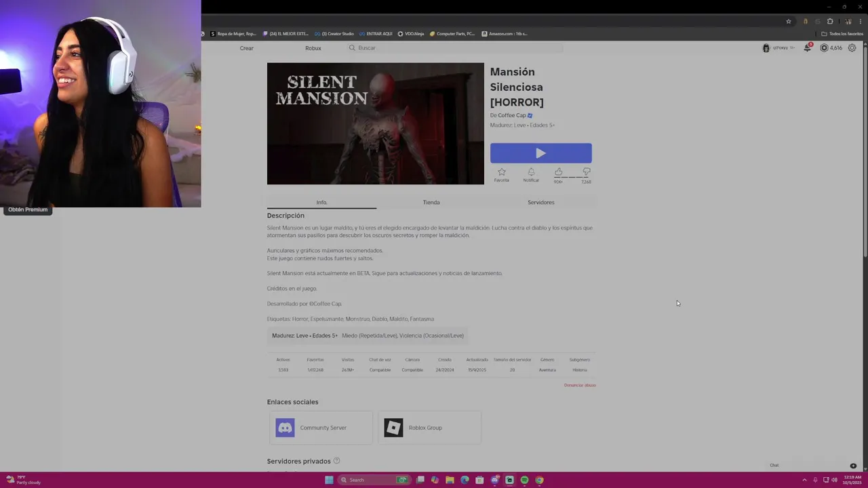The width and height of the screenshot is (868, 488).
Task: Open Coffee Cap creator link
Action: 512,115
